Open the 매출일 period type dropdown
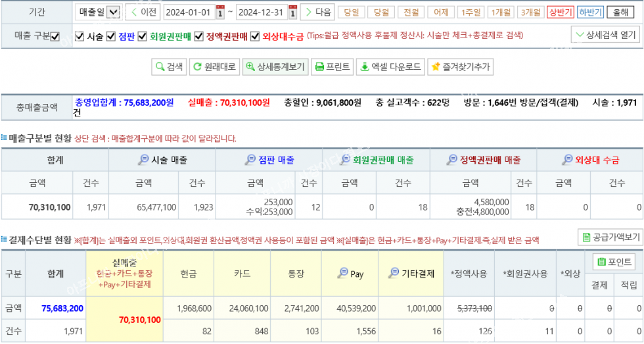Viewport: 644px width, 344px height. pyautogui.click(x=98, y=12)
